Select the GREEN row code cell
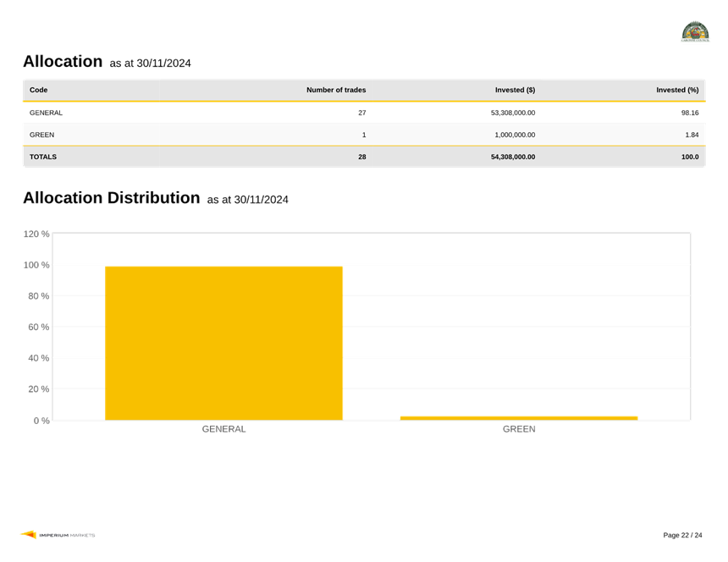 41,135
